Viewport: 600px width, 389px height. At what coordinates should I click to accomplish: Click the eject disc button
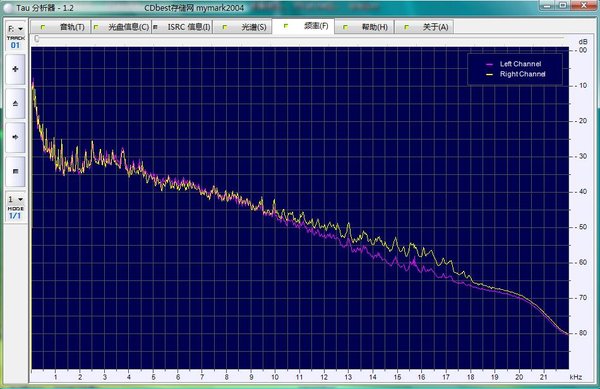pos(15,103)
